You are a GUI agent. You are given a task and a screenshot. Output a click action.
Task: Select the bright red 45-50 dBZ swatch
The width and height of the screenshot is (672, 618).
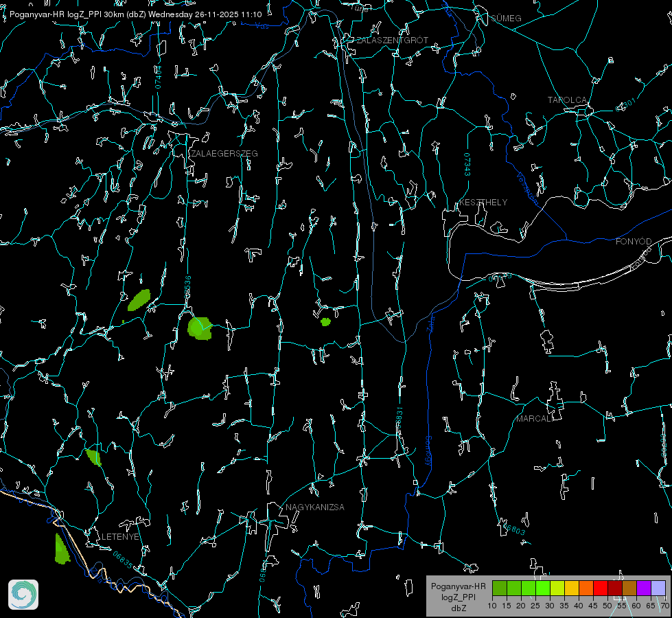[601, 588]
